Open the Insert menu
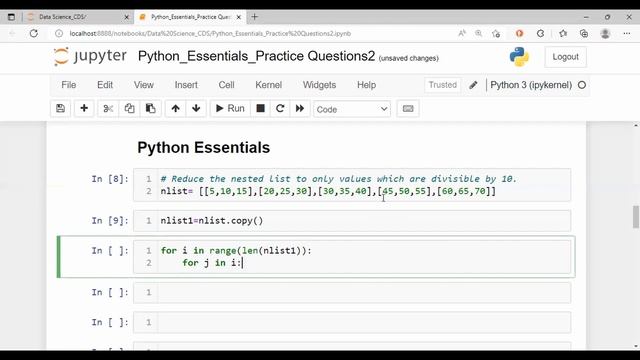 click(186, 85)
